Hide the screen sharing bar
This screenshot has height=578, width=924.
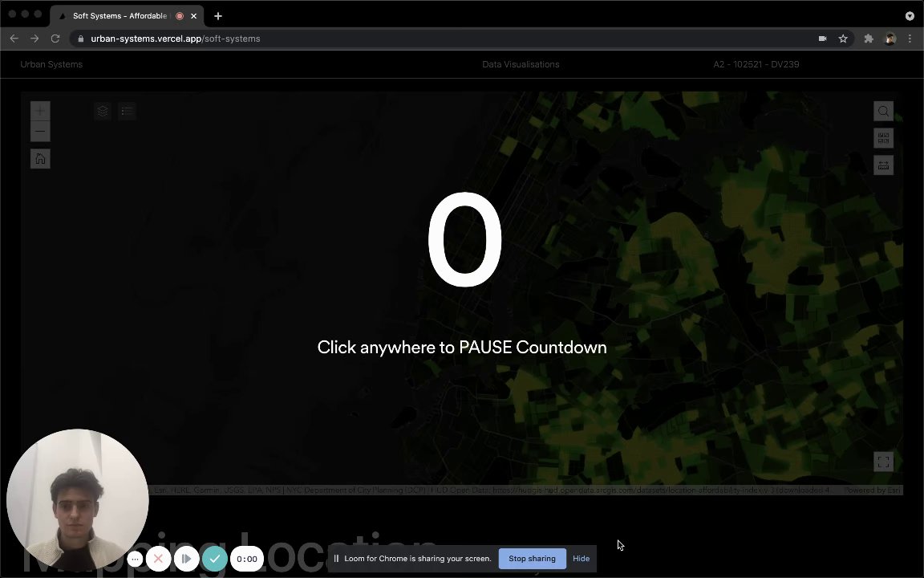(x=581, y=559)
